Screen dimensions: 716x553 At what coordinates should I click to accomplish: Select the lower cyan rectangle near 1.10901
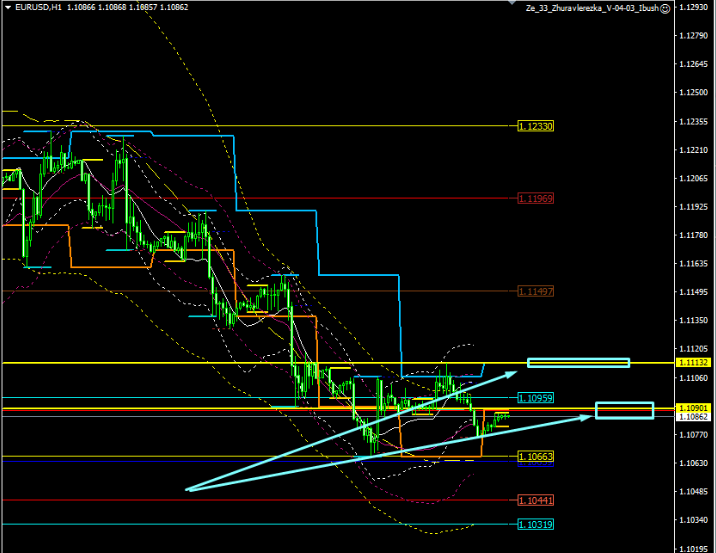pyautogui.click(x=623, y=410)
